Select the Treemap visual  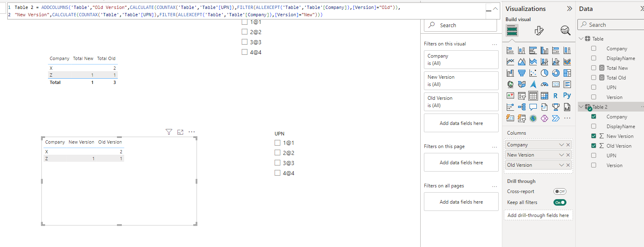pyautogui.click(x=567, y=73)
